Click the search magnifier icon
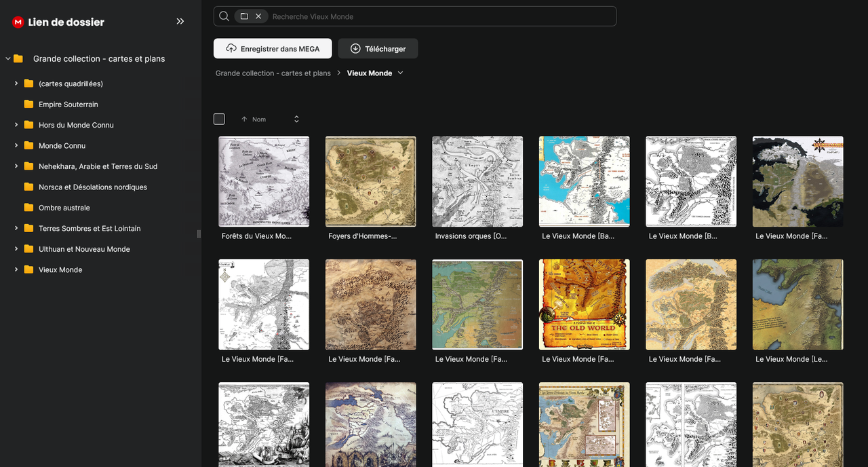868x467 pixels. point(224,16)
